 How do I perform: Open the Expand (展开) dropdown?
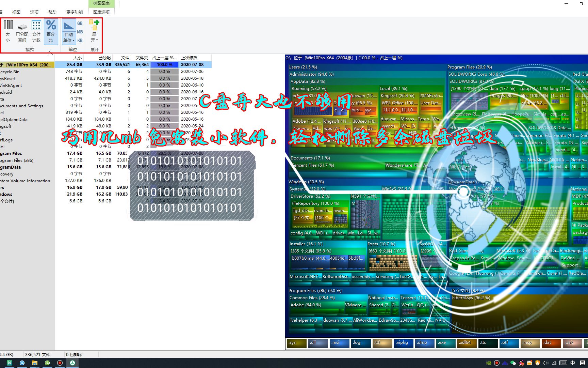(x=94, y=31)
